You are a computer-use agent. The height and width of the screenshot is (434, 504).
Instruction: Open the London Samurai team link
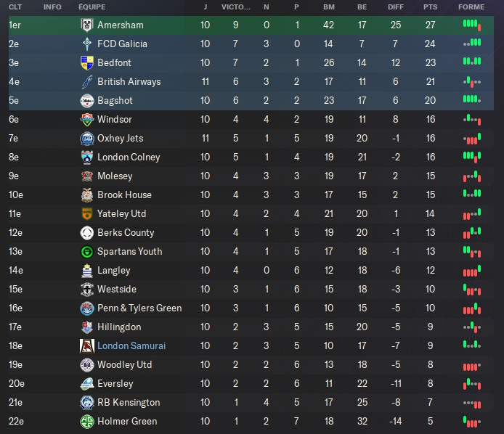[x=131, y=345]
